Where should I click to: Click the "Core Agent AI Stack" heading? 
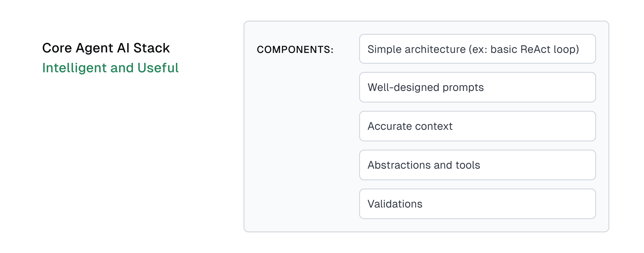tap(106, 48)
